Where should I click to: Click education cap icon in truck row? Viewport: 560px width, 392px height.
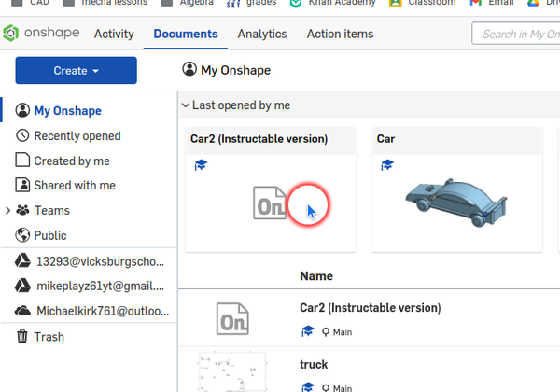point(307,387)
